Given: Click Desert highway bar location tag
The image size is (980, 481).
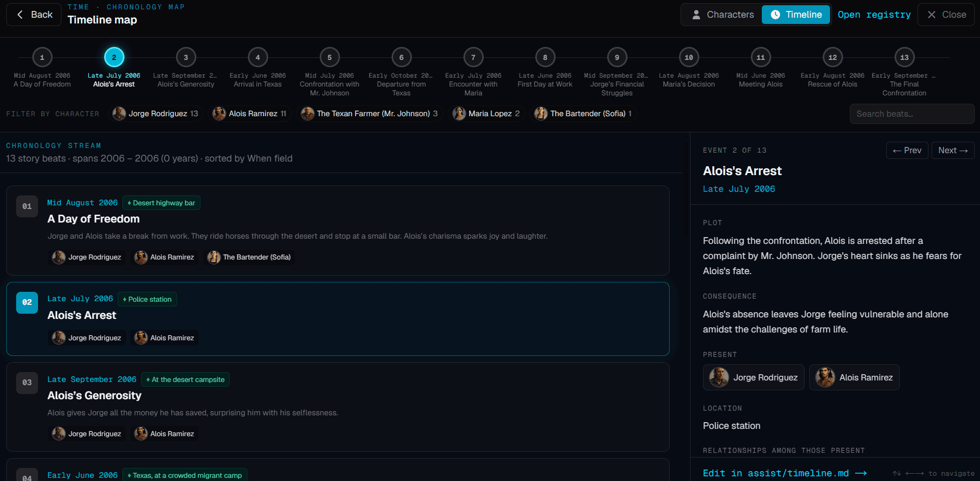Looking at the screenshot, I should 161,203.
